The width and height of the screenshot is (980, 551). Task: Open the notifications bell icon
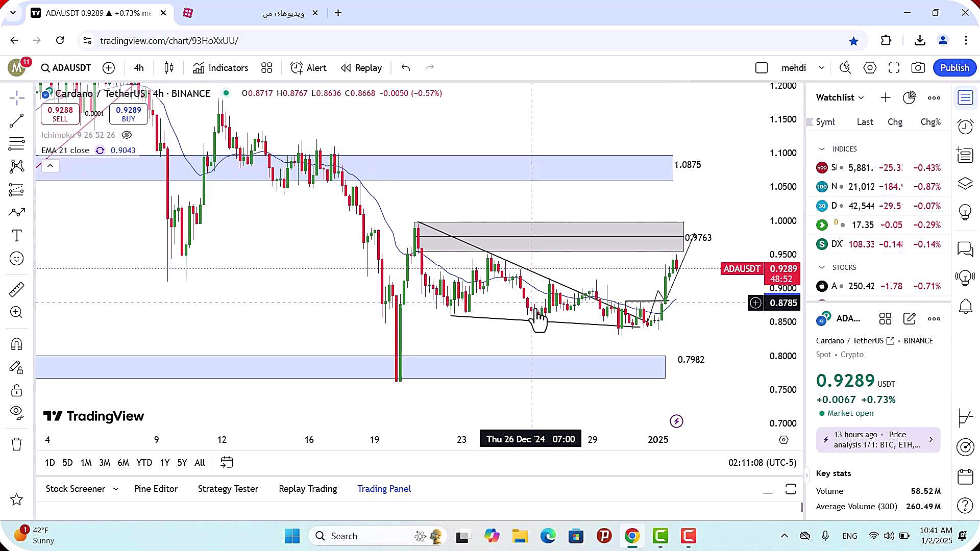965,306
